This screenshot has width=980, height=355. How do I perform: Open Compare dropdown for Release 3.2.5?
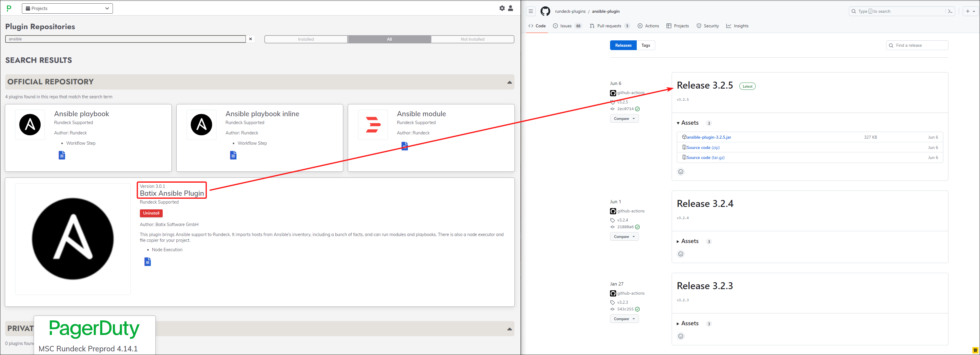click(x=624, y=119)
